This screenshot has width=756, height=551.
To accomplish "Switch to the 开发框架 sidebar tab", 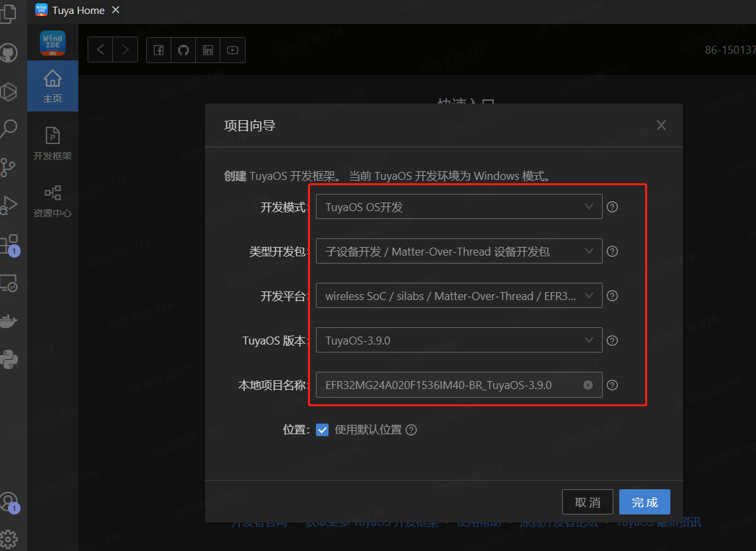I will (x=52, y=143).
